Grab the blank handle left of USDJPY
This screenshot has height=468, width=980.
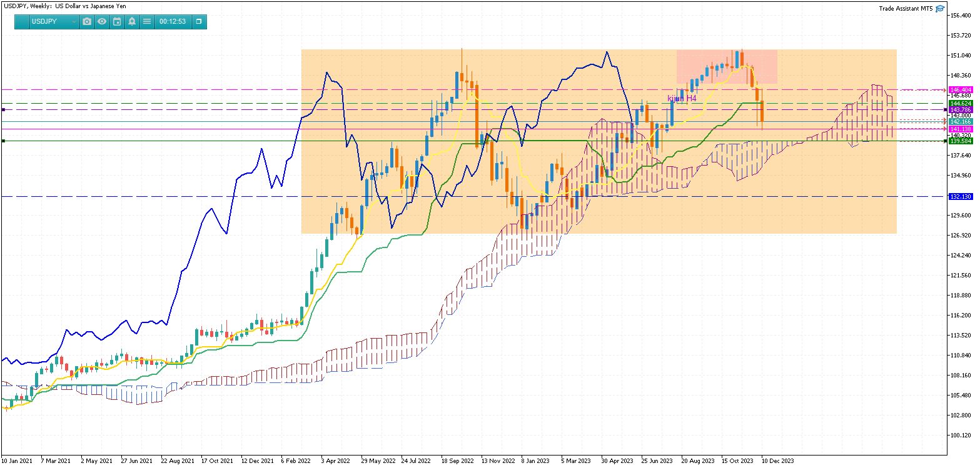tap(22, 21)
